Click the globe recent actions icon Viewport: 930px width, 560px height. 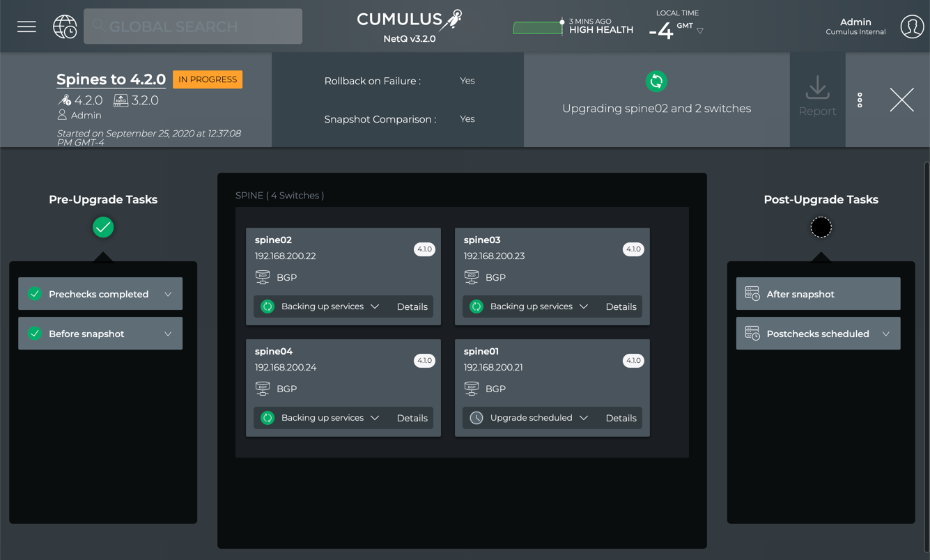pos(65,26)
